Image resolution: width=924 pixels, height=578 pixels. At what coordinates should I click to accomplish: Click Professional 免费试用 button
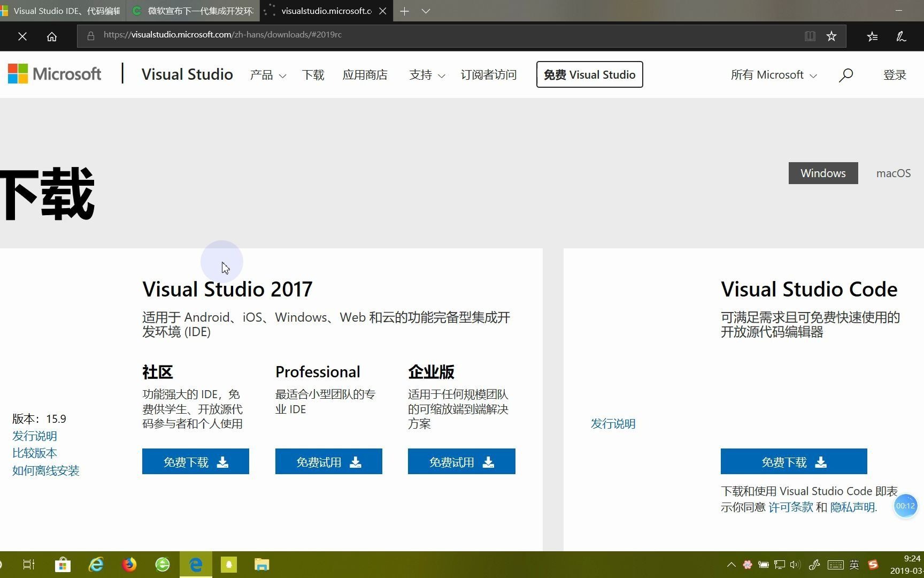pyautogui.click(x=328, y=461)
